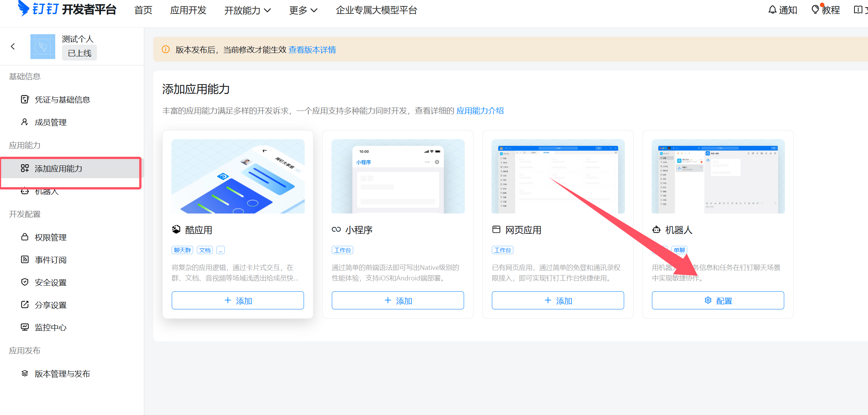
Task: Expand the 开放能力 dropdown menu
Action: pyautogui.click(x=247, y=10)
